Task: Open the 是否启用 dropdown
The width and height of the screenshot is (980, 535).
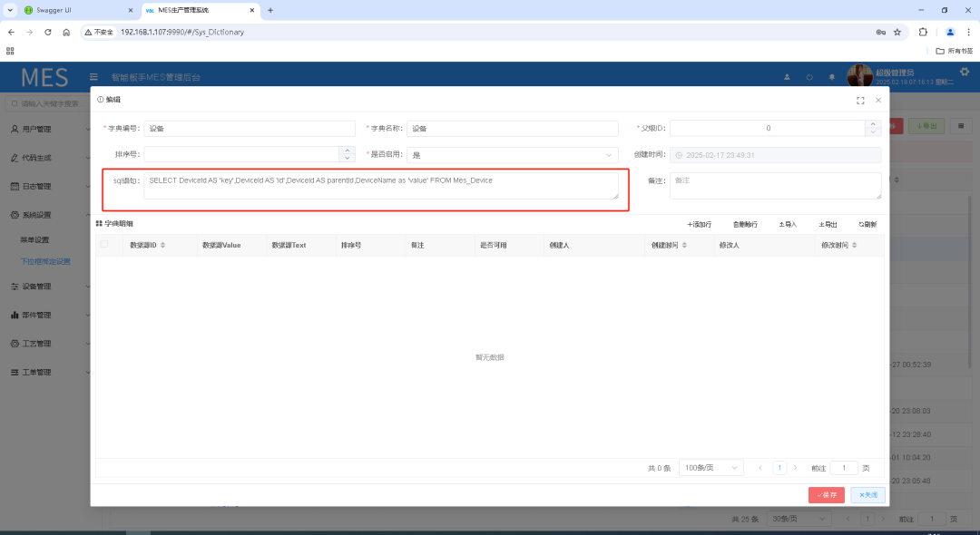Action: pos(512,155)
